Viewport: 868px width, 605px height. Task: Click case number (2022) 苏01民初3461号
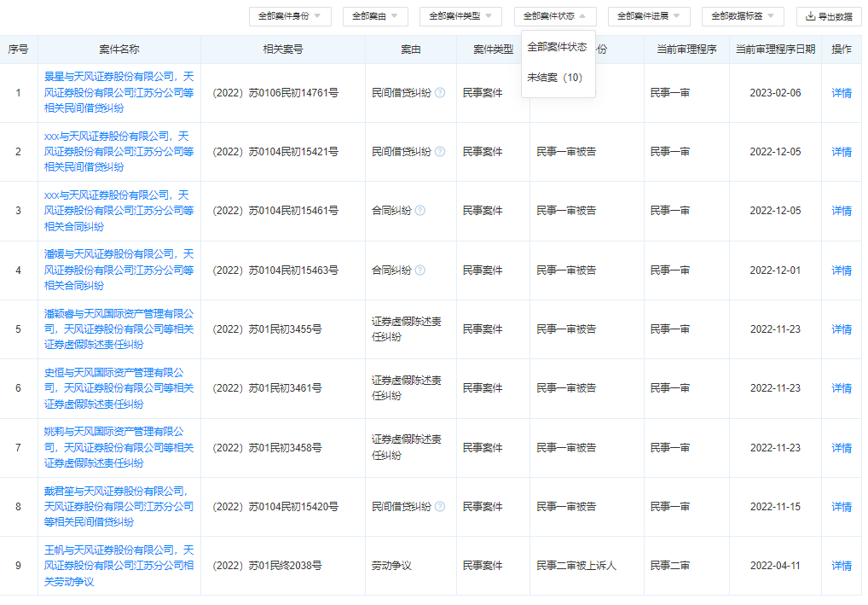pos(267,387)
